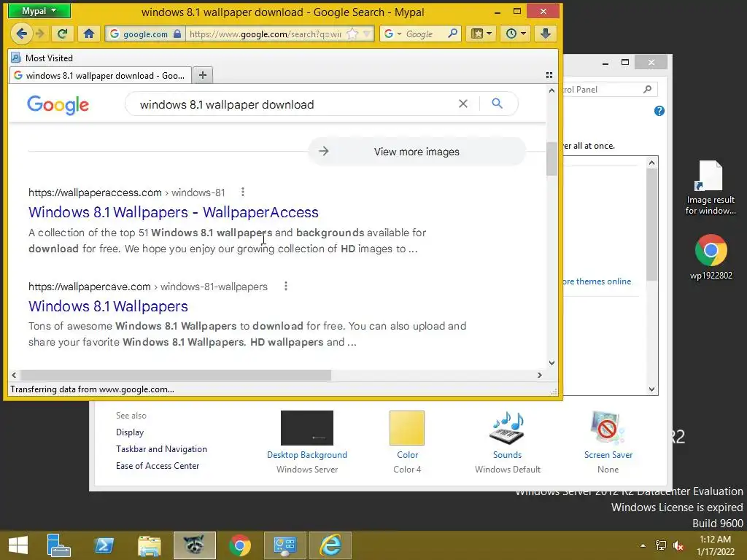Click the horizontal scrollbar right arrow

[x=539, y=376]
